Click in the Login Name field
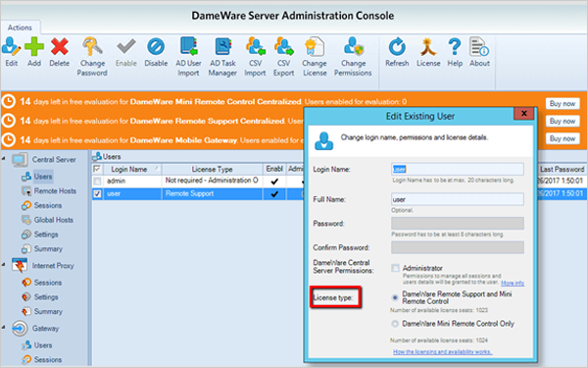588x368 pixels. pos(458,169)
